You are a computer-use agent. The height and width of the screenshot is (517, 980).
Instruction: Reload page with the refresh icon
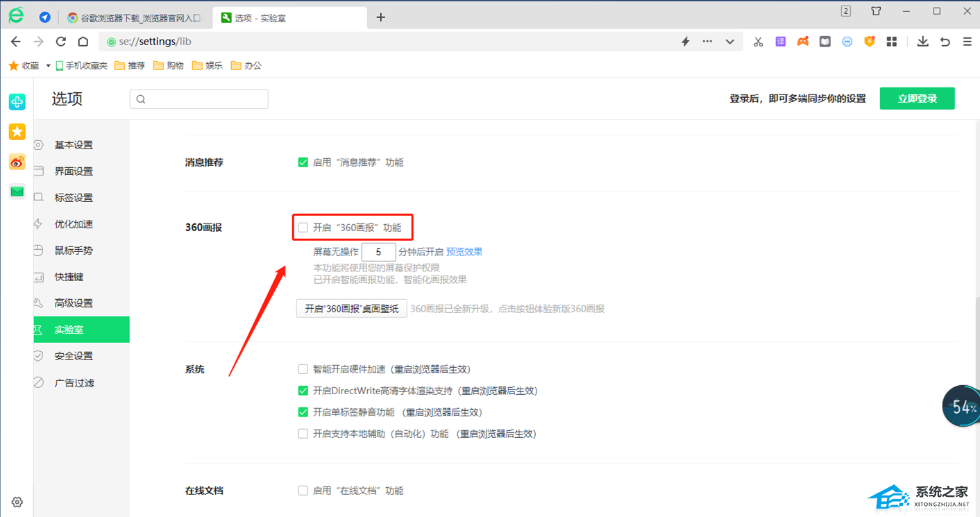pyautogui.click(x=61, y=42)
